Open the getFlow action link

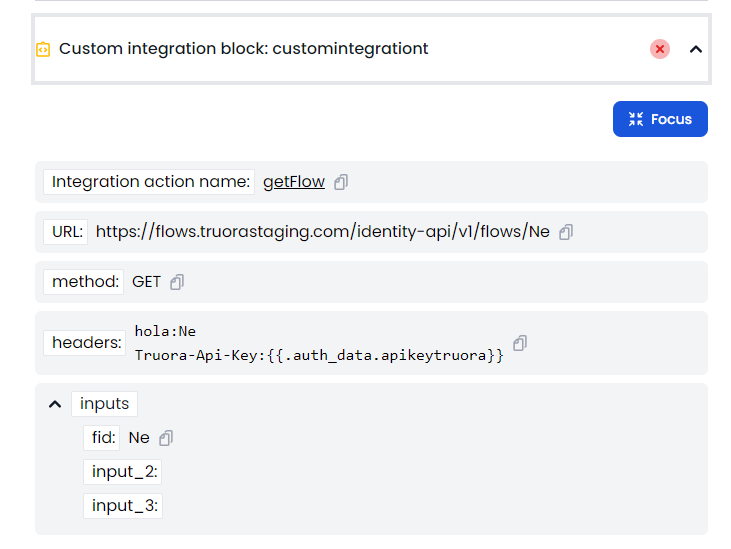[294, 182]
